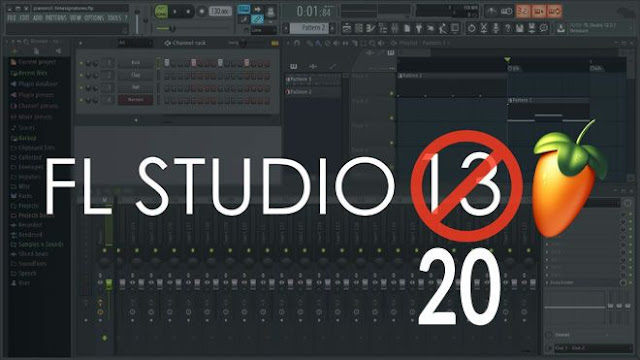This screenshot has height=360, width=640.
Task: Open the OPTIONS menu
Action: [x=94, y=18]
